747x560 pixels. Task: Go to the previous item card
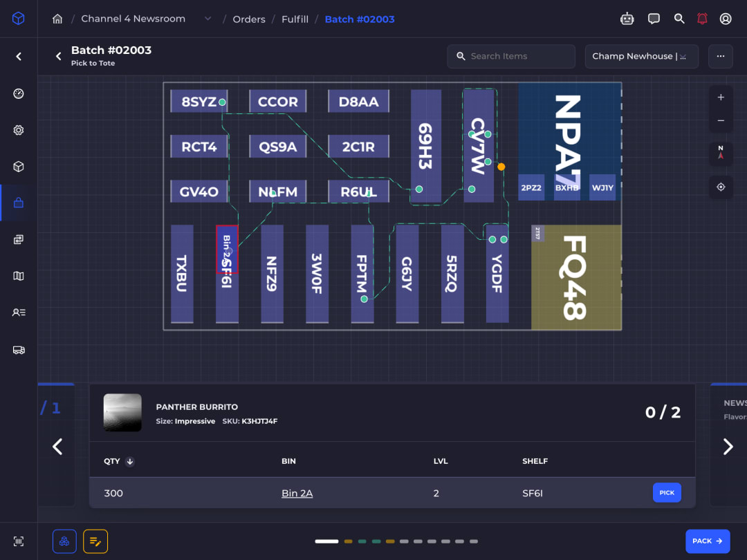point(57,447)
